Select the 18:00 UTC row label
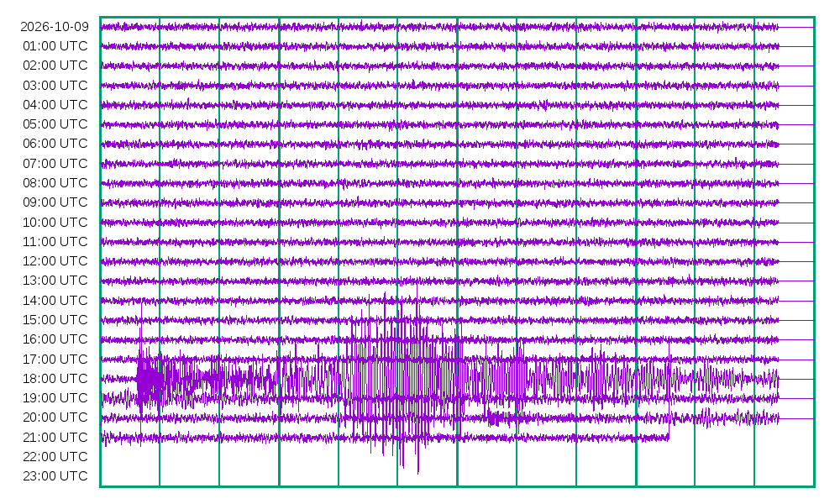Viewport: 840px width, 504px height. (x=55, y=379)
